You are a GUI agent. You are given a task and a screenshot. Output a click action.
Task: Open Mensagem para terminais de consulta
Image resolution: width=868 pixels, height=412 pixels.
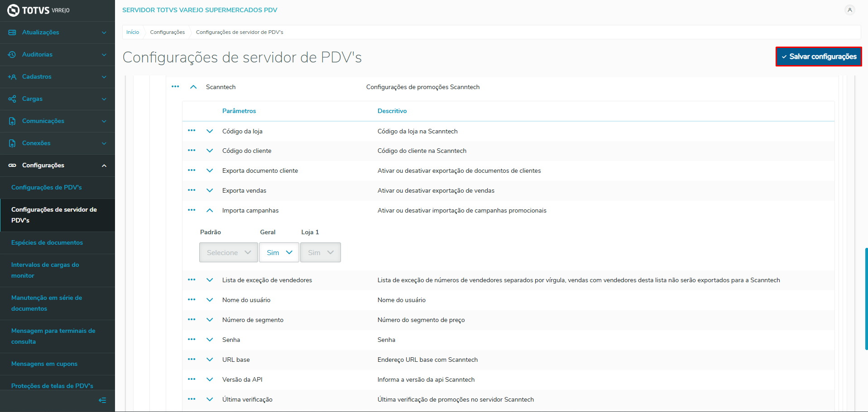click(58, 336)
